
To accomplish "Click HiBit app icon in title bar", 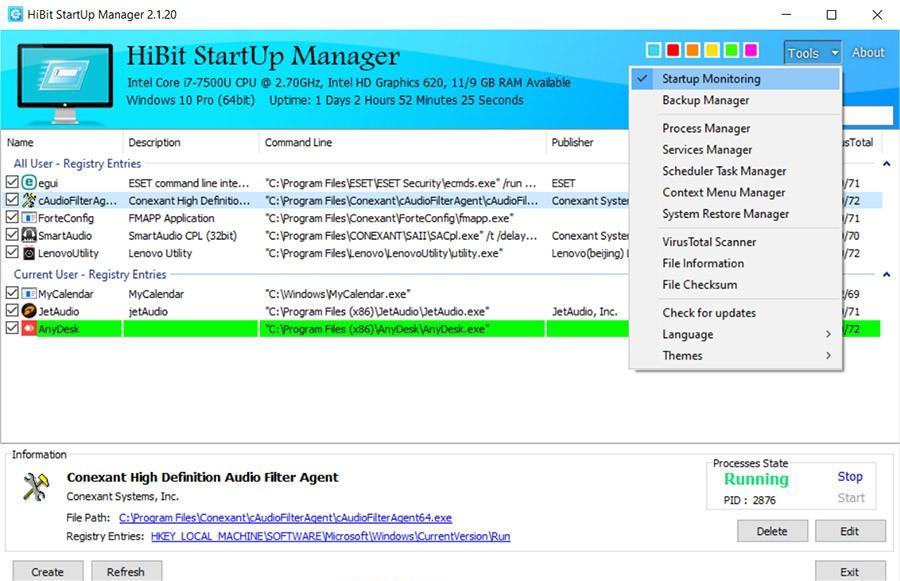I will coord(15,14).
